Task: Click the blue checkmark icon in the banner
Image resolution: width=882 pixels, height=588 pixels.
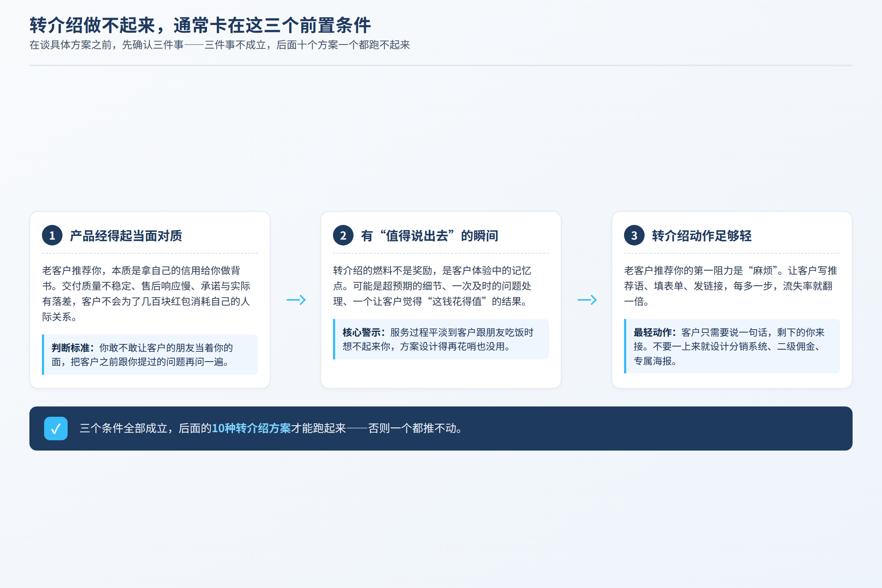Action: tap(56, 428)
